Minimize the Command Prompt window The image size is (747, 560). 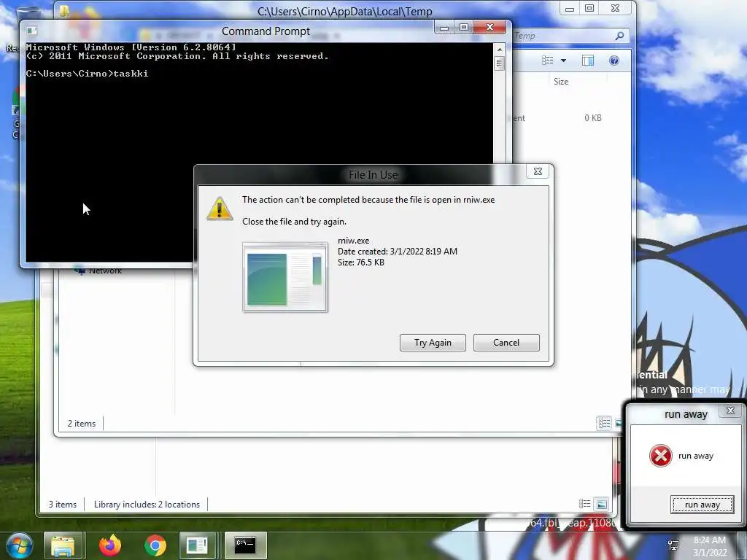(444, 28)
